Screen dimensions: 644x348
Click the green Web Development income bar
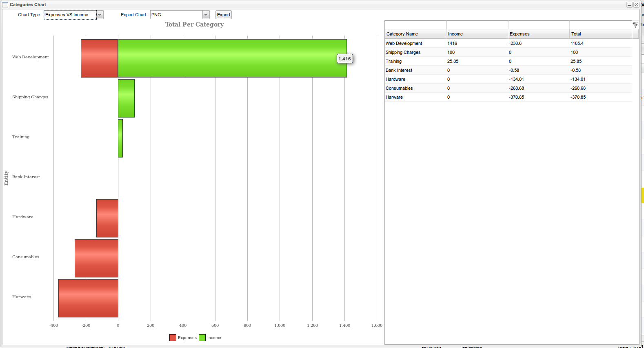coord(233,58)
